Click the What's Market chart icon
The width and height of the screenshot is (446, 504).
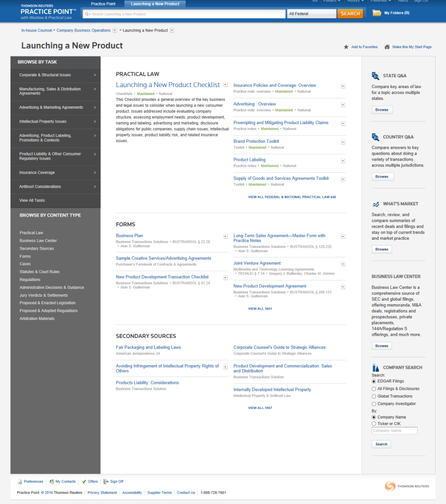(376, 204)
